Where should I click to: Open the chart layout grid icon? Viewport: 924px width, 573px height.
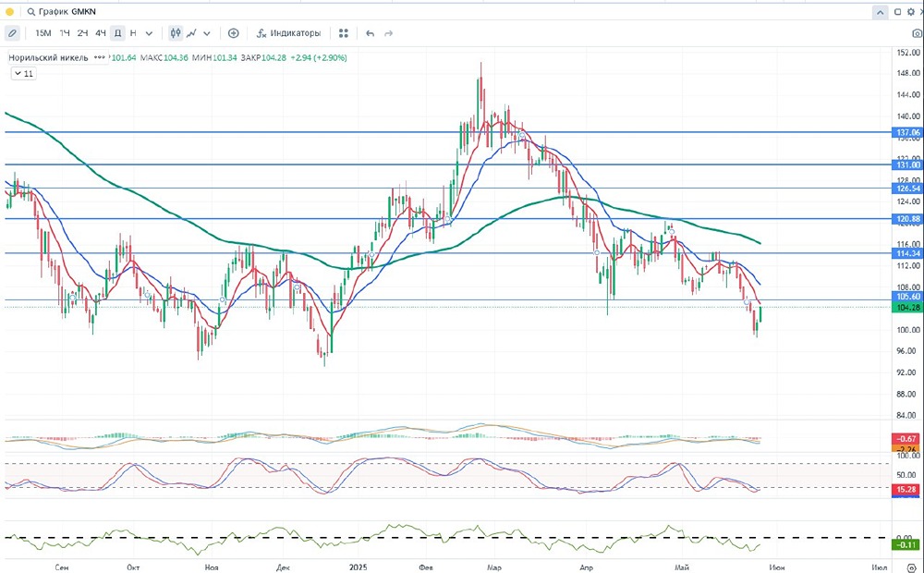click(x=344, y=33)
